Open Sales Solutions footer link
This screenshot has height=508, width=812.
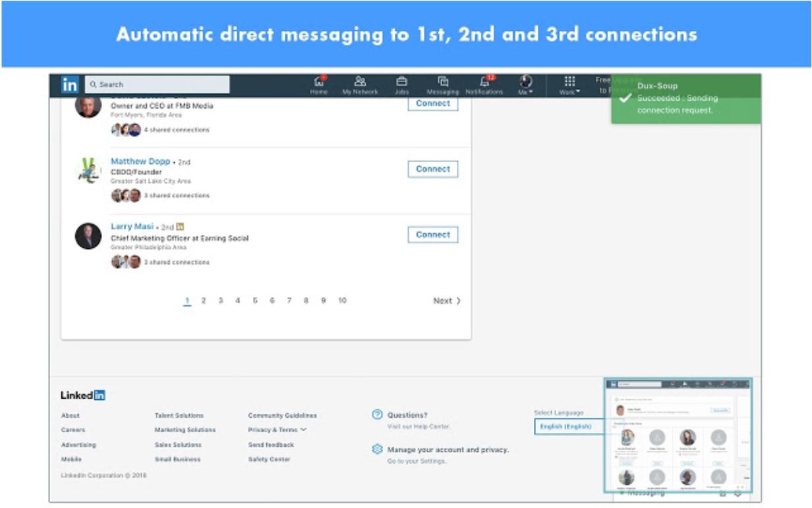[x=178, y=445]
